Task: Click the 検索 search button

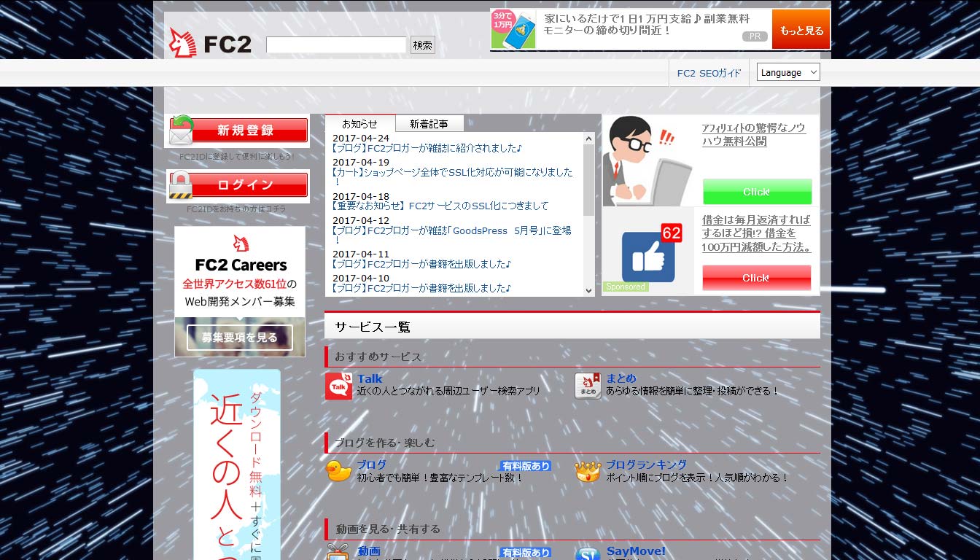Action: (x=423, y=45)
